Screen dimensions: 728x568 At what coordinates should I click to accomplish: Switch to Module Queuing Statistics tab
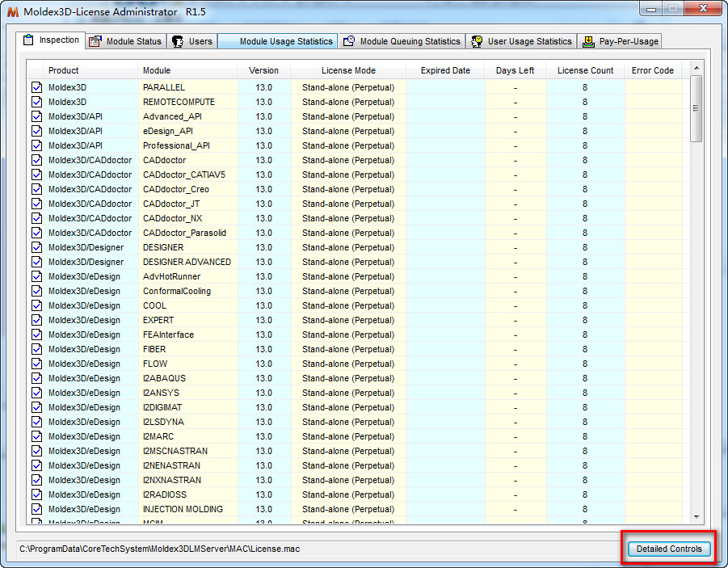[x=402, y=41]
